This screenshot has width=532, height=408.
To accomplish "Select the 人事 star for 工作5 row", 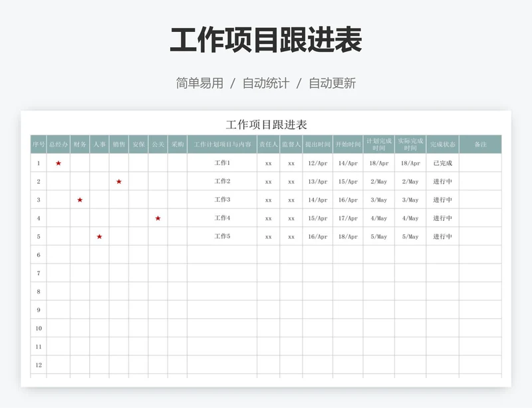I will pyautogui.click(x=100, y=236).
